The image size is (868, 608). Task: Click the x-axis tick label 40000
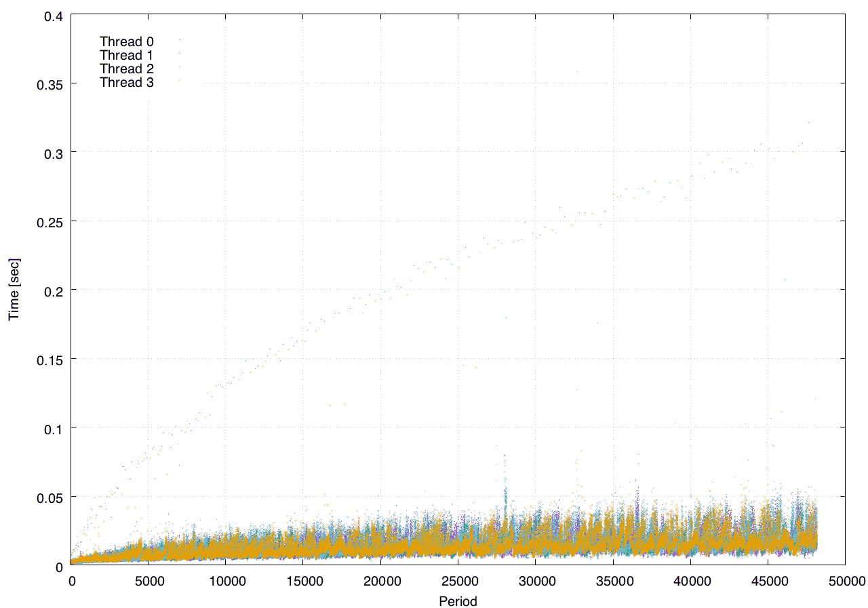(x=690, y=581)
